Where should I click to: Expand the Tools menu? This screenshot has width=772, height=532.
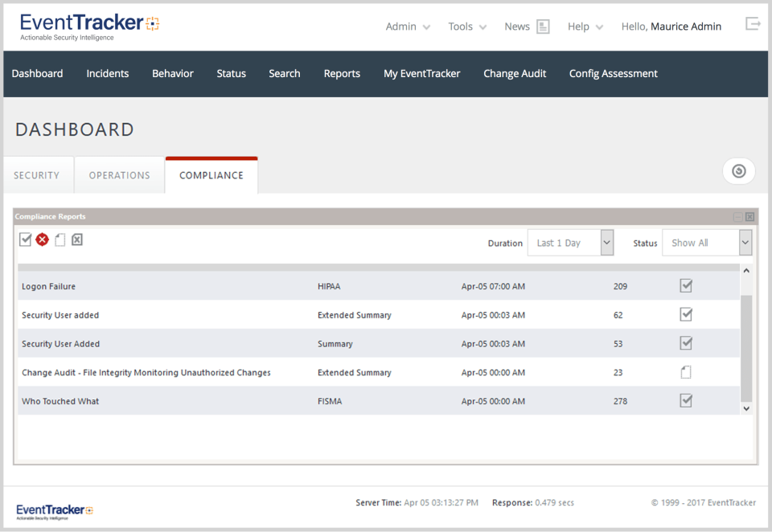pyautogui.click(x=466, y=26)
